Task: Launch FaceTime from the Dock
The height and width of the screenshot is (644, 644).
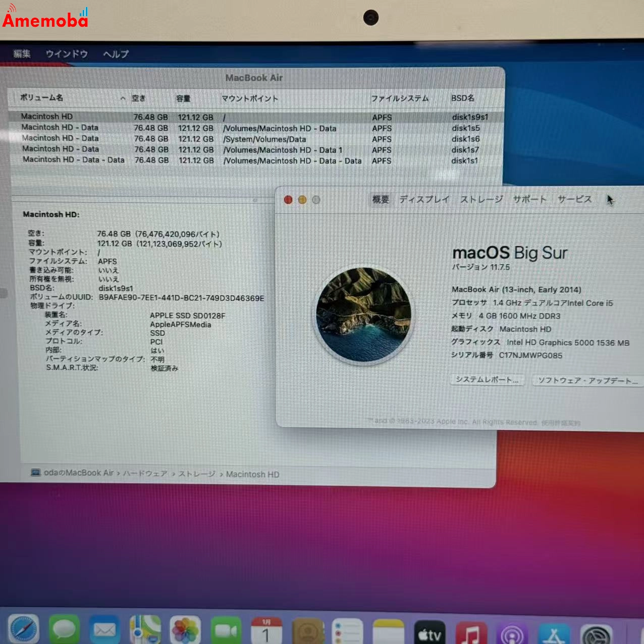Action: [x=225, y=628]
